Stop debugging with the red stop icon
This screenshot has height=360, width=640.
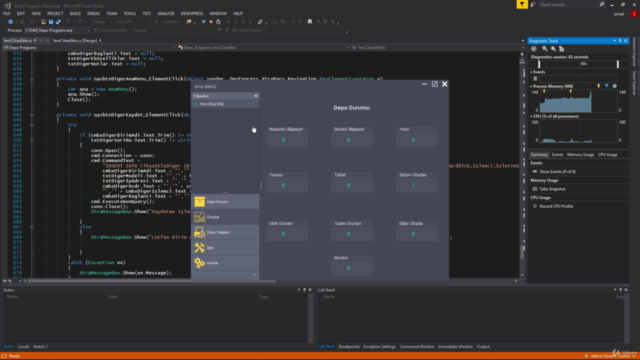pyautogui.click(x=211, y=22)
